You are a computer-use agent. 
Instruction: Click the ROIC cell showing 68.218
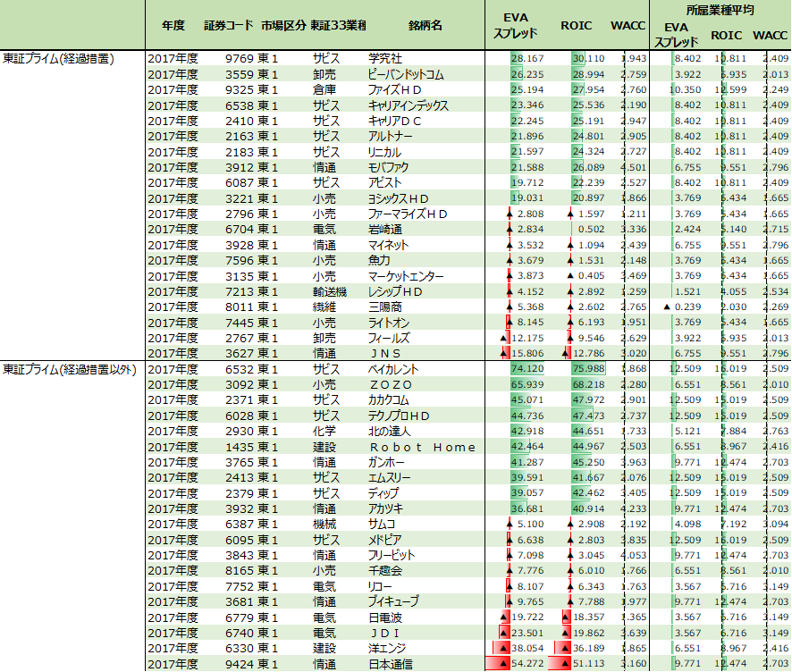pos(586,384)
